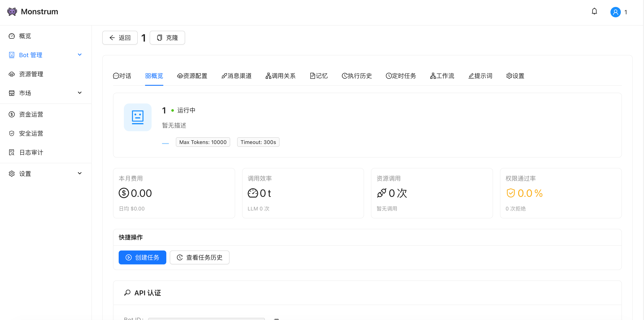Click the user avatar in the top bar
644x320 pixels.
click(x=615, y=12)
